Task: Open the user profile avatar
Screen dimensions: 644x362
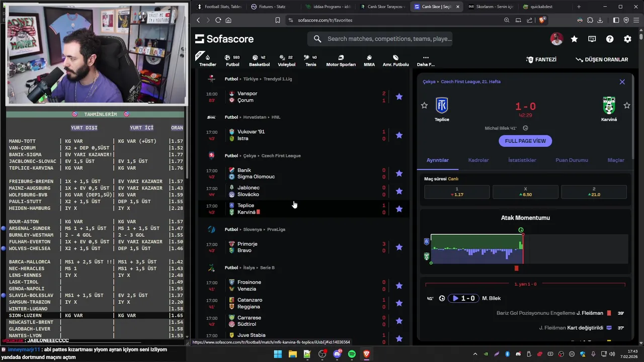Action: pyautogui.click(x=556, y=39)
